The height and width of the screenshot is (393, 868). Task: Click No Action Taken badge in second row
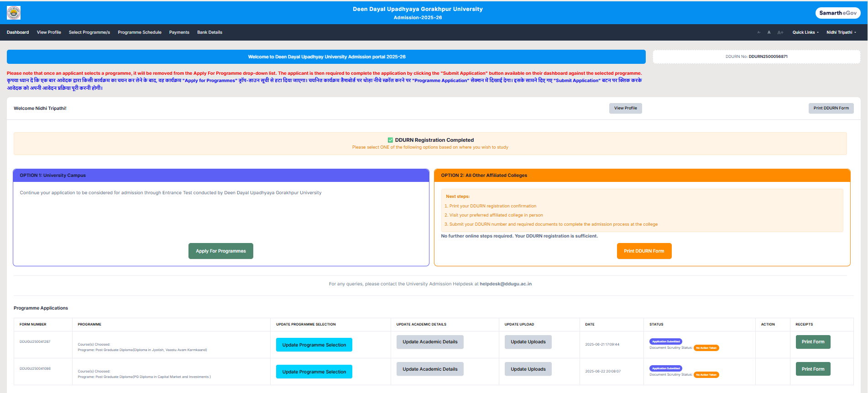click(x=706, y=375)
